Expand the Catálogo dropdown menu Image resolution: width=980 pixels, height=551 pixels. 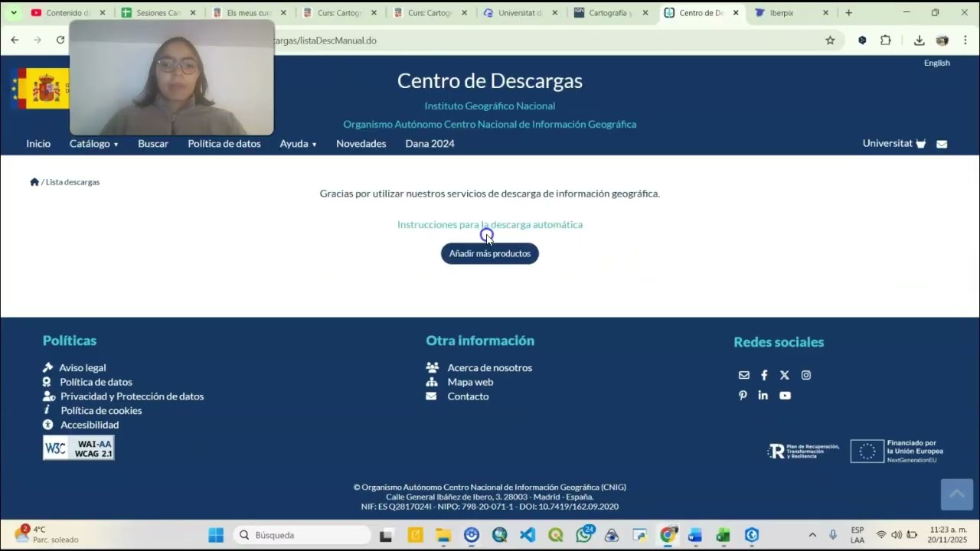click(94, 144)
